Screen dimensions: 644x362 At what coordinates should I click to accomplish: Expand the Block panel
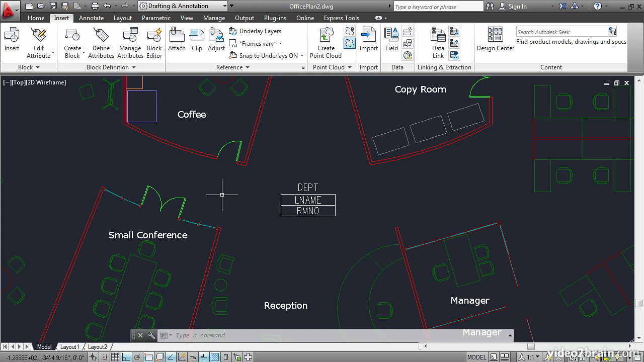(29, 67)
